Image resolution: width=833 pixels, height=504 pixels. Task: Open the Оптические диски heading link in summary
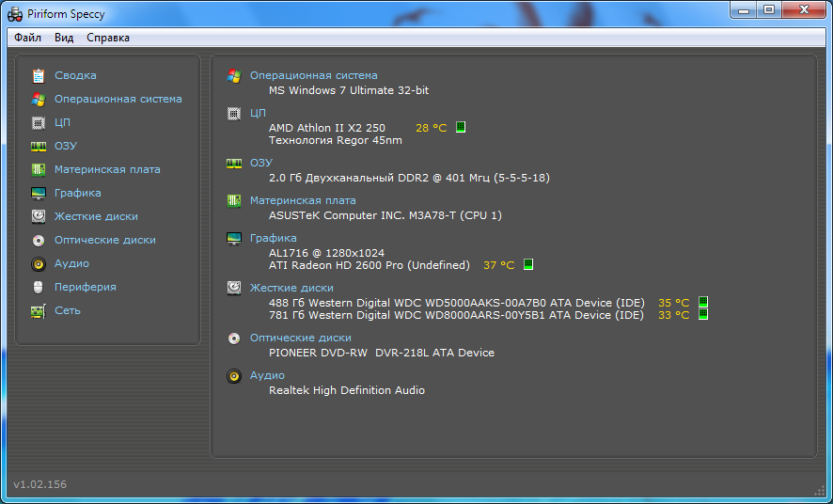pos(301,338)
